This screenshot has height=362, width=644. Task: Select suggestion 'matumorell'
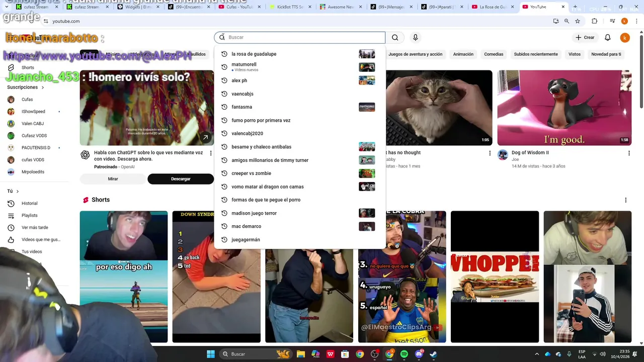pyautogui.click(x=299, y=67)
